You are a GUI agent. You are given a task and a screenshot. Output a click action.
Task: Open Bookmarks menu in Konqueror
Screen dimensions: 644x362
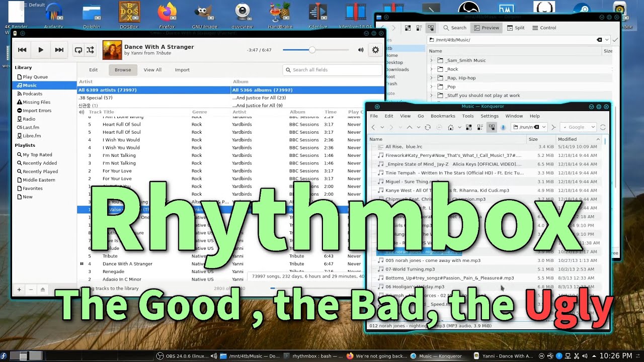[443, 116]
